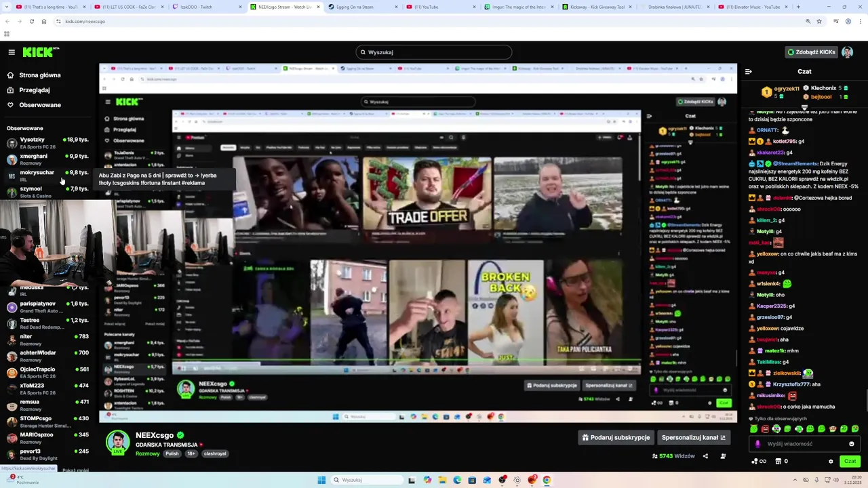This screenshot has width=868, height=488.
Task: Open achtenWlodar channel in sidebar
Action: click(x=47, y=356)
